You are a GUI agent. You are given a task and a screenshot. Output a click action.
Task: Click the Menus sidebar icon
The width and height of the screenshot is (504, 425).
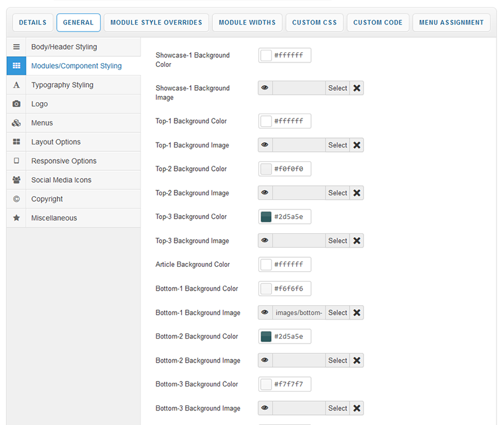point(16,123)
